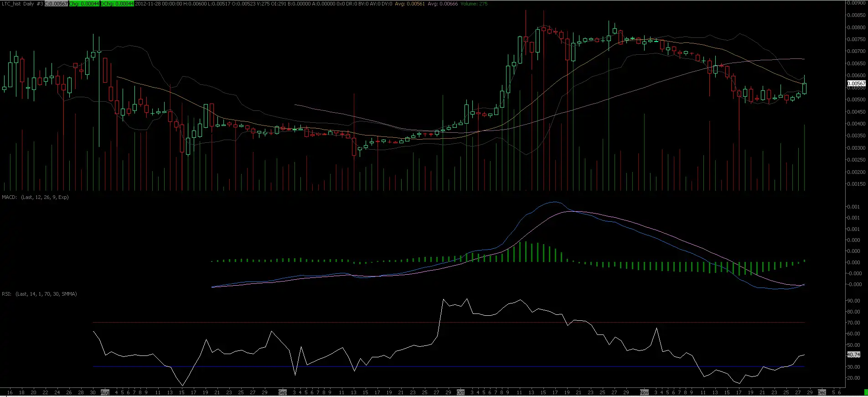This screenshot has height=397, width=868.
Task: Click the '90.00' RSI axis label
Action: pyautogui.click(x=853, y=301)
